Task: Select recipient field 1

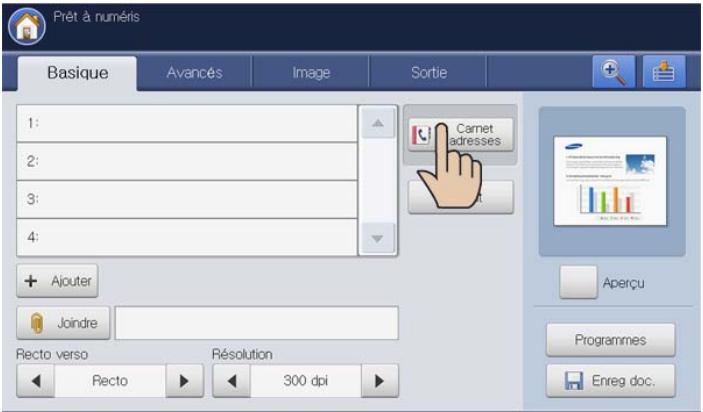Action: [187, 123]
